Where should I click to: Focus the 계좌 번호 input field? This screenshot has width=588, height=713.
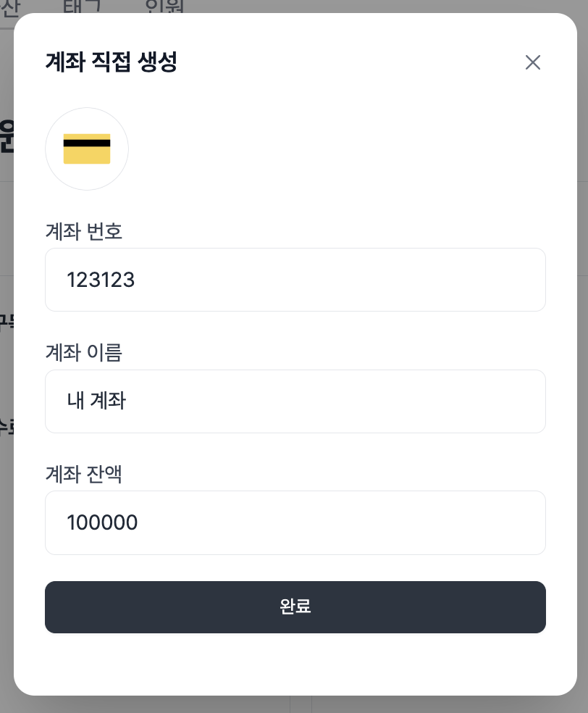[x=295, y=280]
